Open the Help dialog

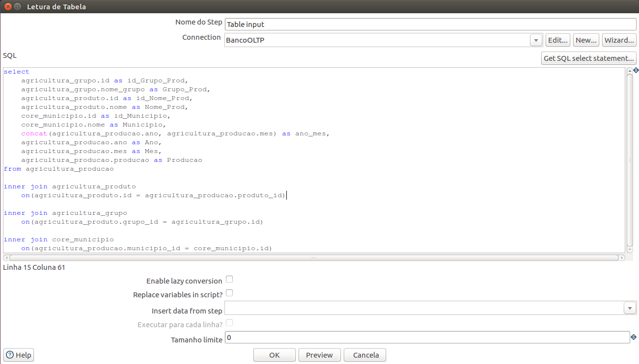click(x=19, y=355)
